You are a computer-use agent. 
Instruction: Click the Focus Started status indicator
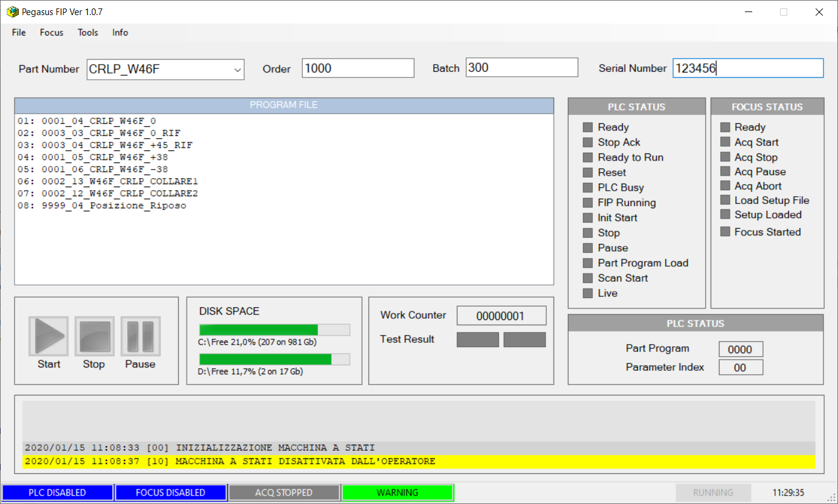[x=725, y=232]
